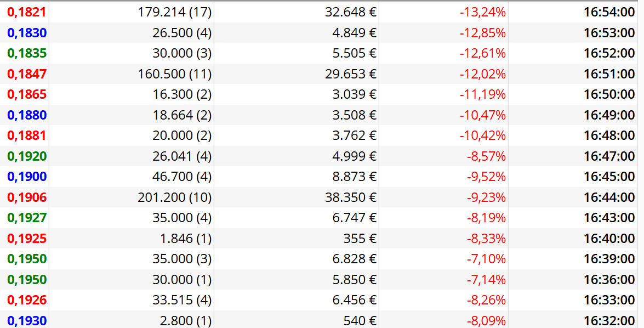644x328 pixels.
Task: Click timestamp 16:36:00
Action: click(609, 280)
